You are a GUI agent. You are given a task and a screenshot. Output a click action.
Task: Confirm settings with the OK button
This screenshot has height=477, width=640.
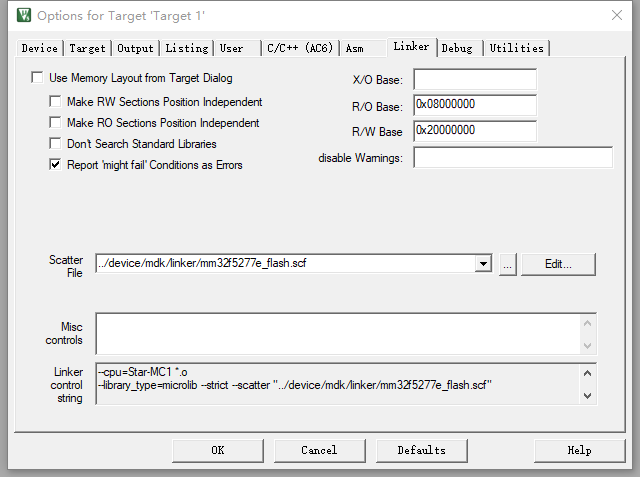[218, 450]
